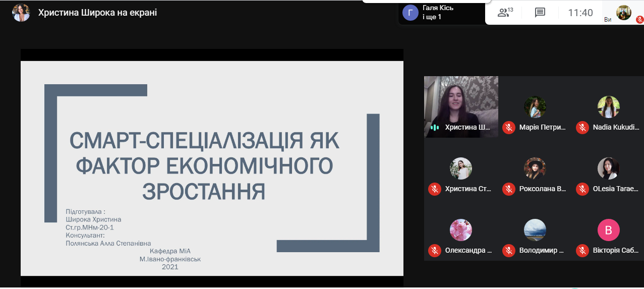The height and width of the screenshot is (289, 644).
Task: Click the 11:40 meeting clock
Action: pyautogui.click(x=580, y=13)
